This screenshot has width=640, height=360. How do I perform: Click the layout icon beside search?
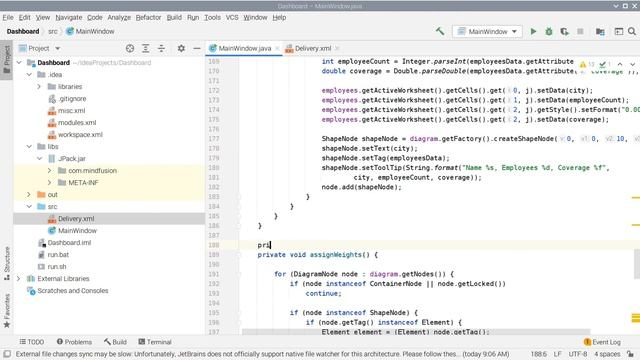(619, 31)
